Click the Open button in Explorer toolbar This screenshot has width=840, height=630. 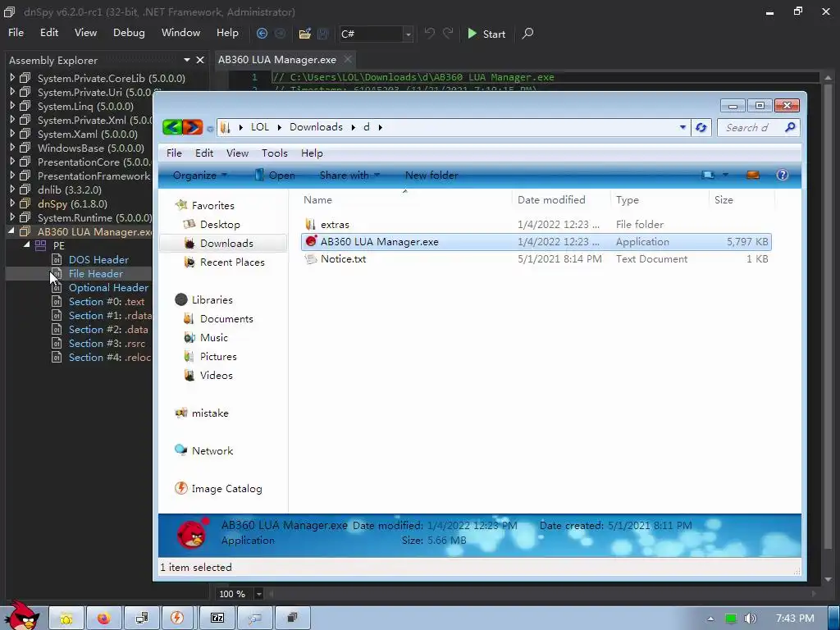pyautogui.click(x=275, y=176)
